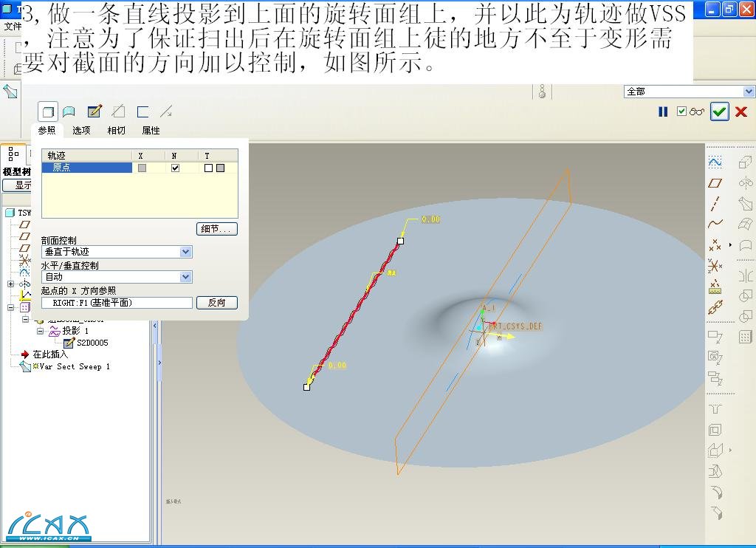
Task: Open the 相切 tab
Action: 116,131
